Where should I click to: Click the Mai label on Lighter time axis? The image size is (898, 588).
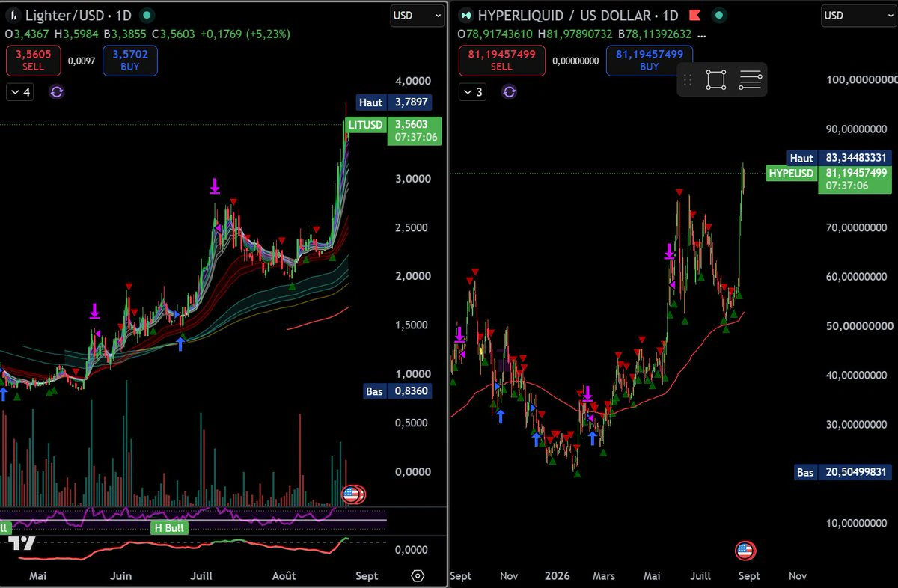(x=37, y=575)
